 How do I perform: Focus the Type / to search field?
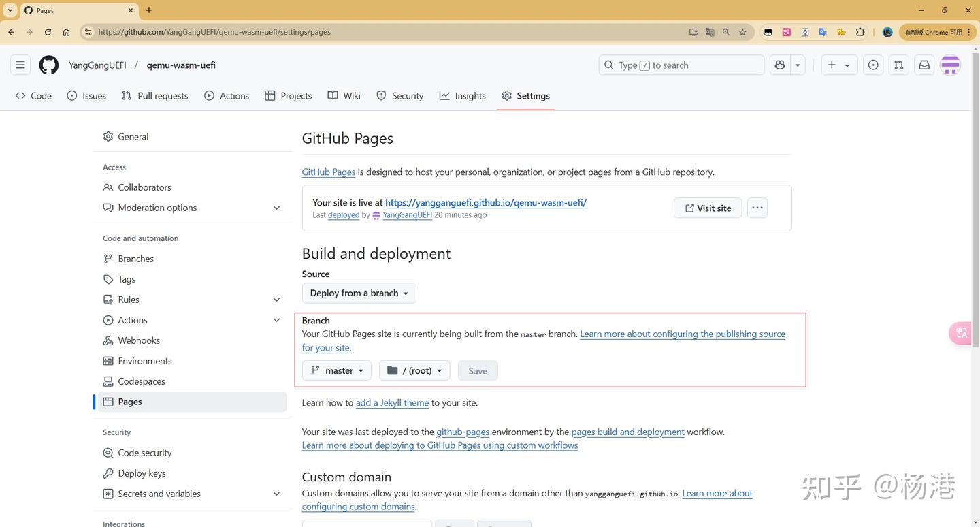tap(681, 65)
